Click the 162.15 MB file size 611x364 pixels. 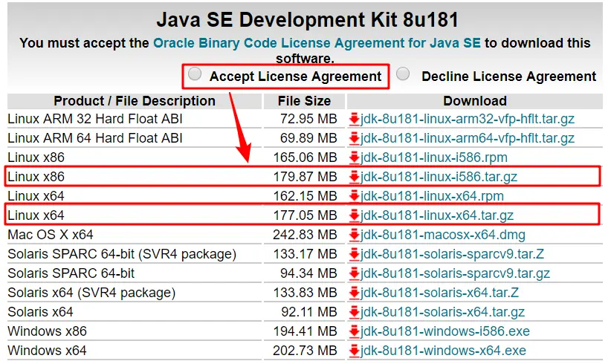tap(305, 196)
